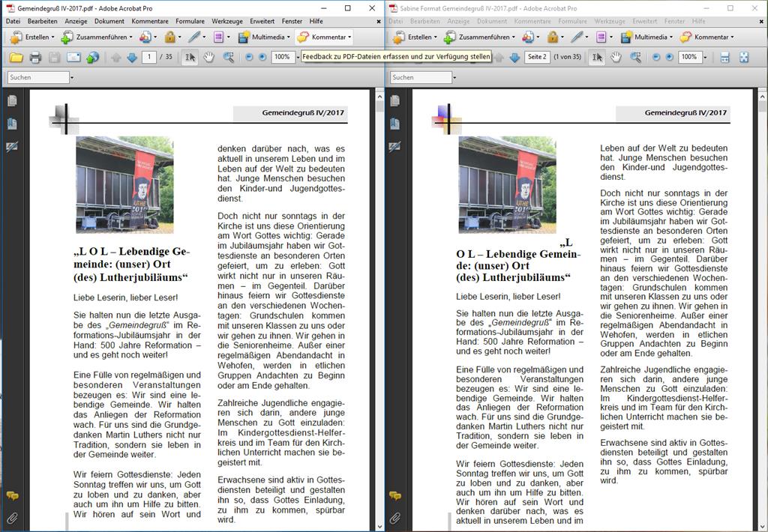Screen dimensions: 768x532
Task: Open the Attachments paperclip panel in left window
Action: pyautogui.click(x=12, y=518)
